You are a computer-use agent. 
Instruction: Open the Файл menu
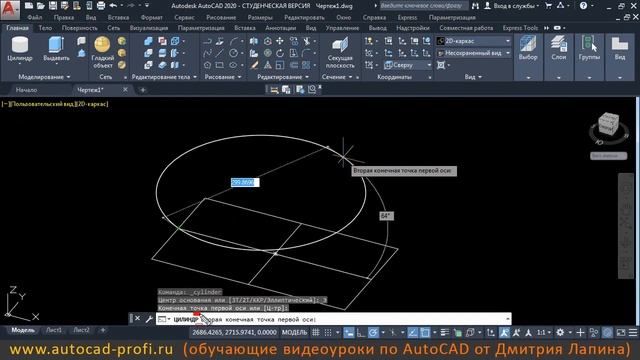[x=35, y=18]
